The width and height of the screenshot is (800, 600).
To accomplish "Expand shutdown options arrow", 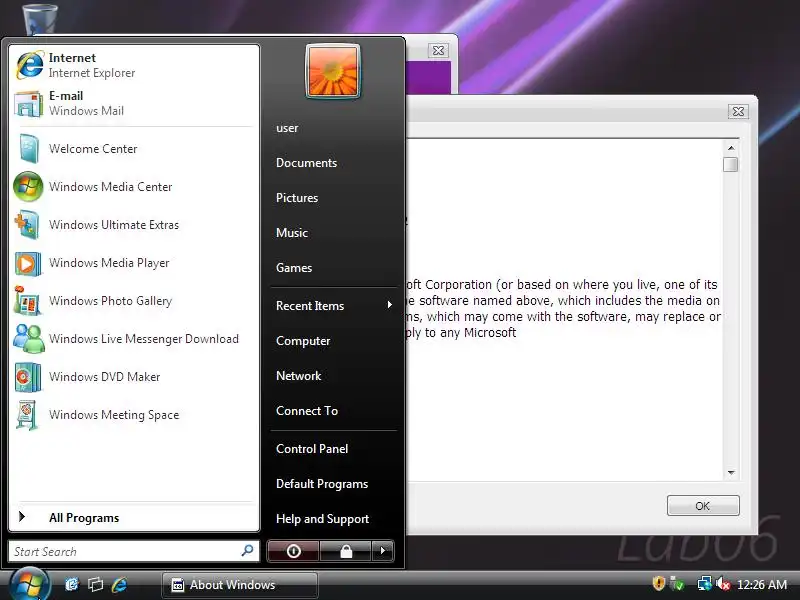I will (x=383, y=551).
